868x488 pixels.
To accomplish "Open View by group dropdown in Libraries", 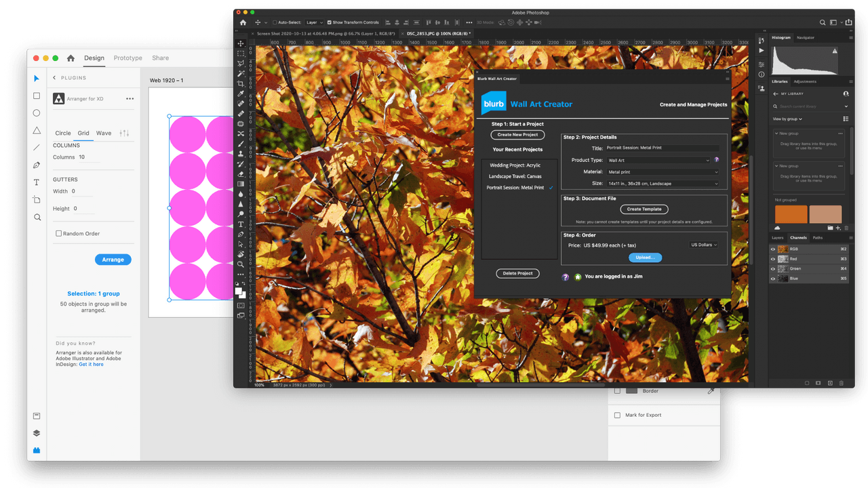I will click(787, 119).
